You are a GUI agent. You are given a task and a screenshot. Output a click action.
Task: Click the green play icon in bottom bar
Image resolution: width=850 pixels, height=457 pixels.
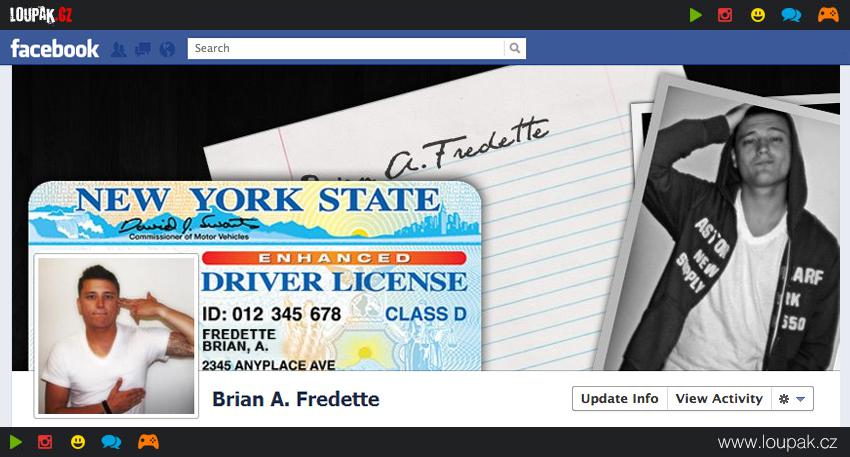(16, 442)
